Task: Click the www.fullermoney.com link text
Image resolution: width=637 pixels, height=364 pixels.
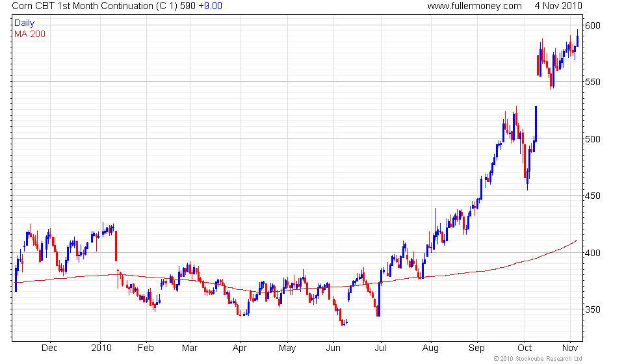Action: point(474,6)
